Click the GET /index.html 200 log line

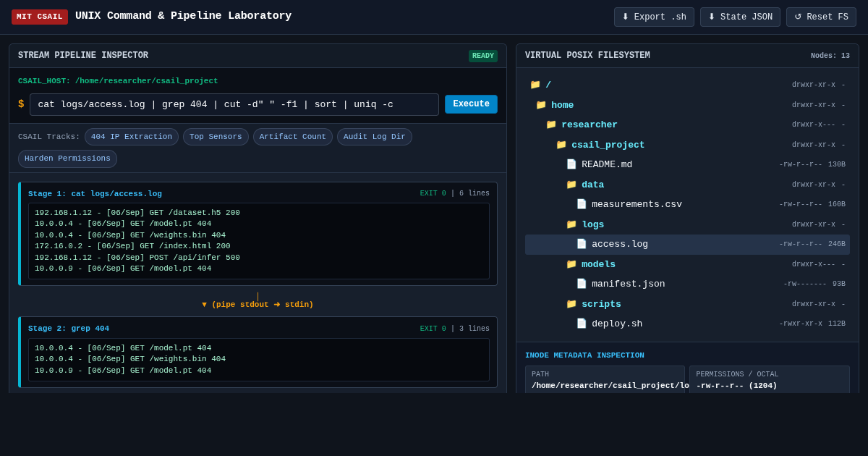[132, 246]
